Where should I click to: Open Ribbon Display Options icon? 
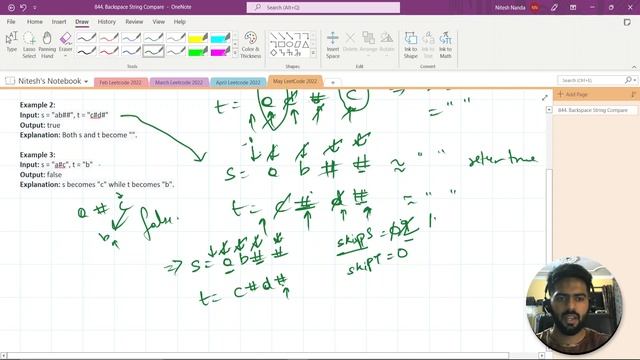[573, 7]
